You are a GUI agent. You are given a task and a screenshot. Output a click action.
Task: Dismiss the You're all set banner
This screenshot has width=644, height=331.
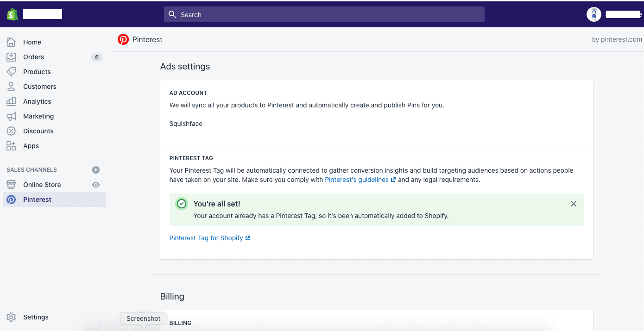point(574,204)
